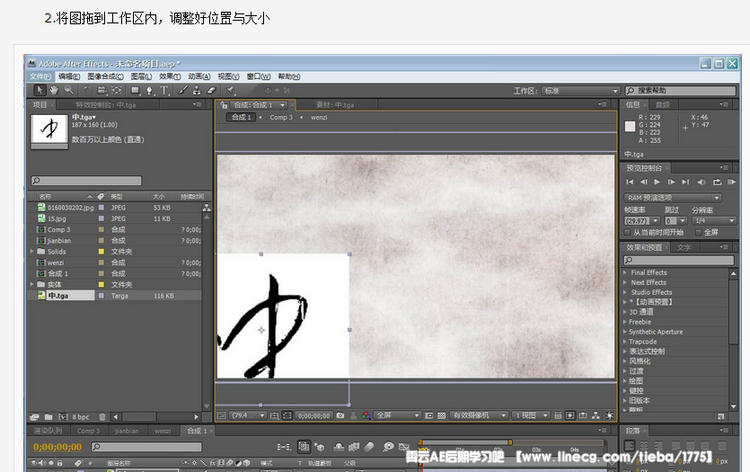Toggle pixel aspect correction in viewer footer
Viewport: 750px width, 472px height.
pyautogui.click(x=558, y=416)
